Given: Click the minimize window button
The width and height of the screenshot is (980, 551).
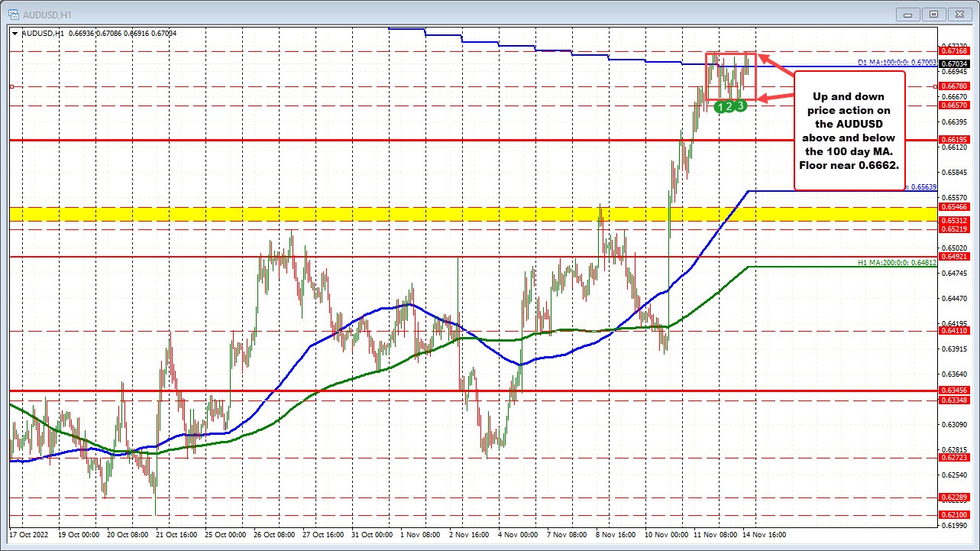Looking at the screenshot, I should [x=908, y=14].
